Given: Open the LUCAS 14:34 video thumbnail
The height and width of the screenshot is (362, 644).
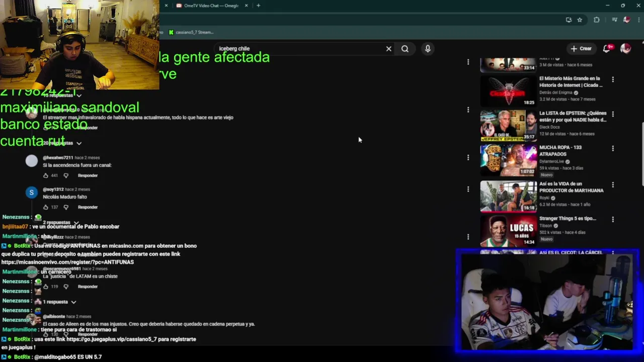Looking at the screenshot, I should (x=508, y=230).
